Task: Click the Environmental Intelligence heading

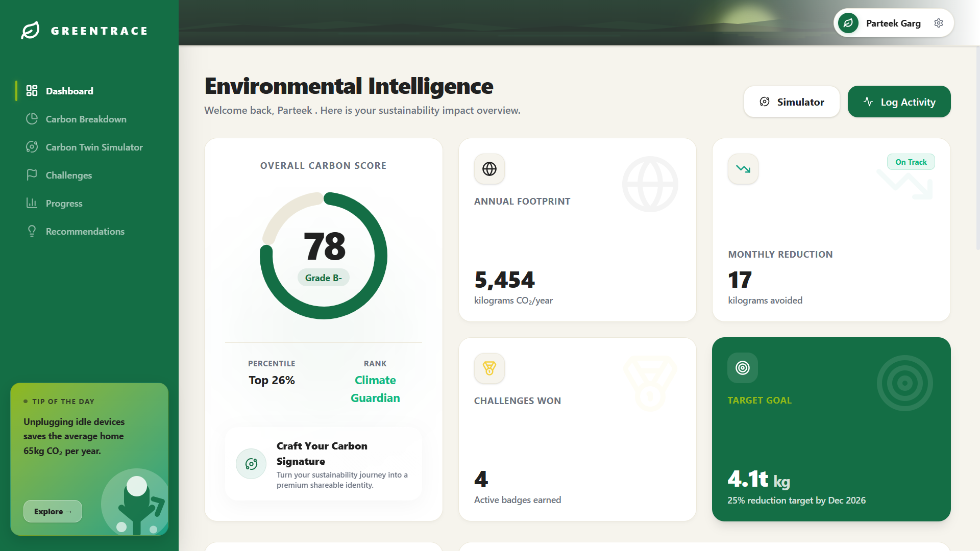Action: pyautogui.click(x=349, y=86)
